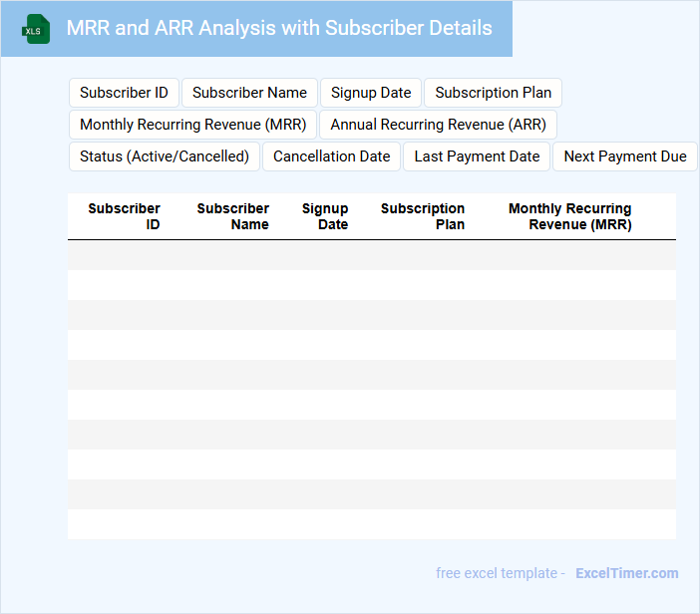Click Monthly Recurring Revenue (MRR) tag

[192, 125]
